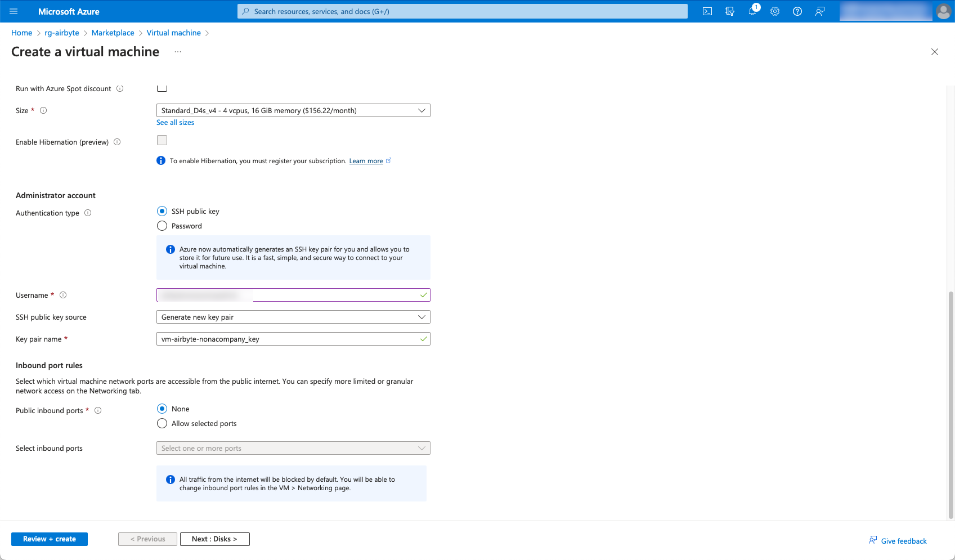Screen dimensions: 955x560
Task: Select Allow selected ports option
Action: click(162, 423)
